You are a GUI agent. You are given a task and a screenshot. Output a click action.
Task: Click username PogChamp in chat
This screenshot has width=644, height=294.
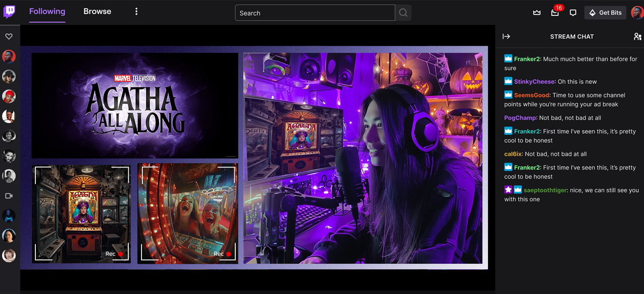pos(520,118)
